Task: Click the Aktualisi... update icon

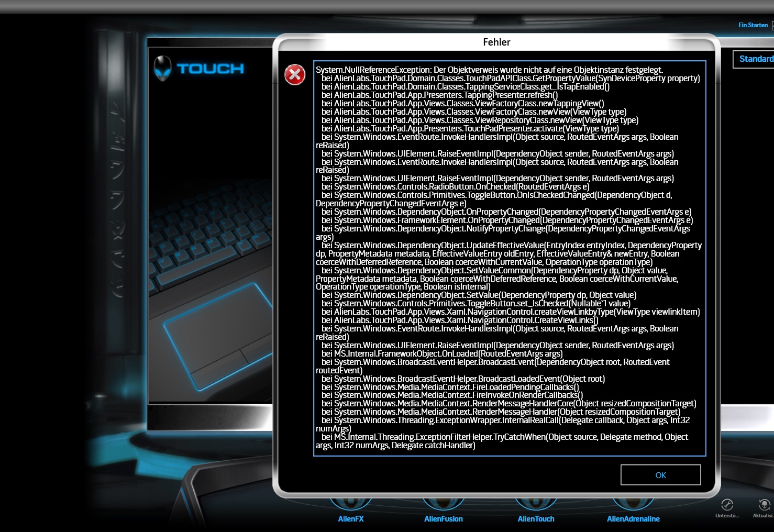Action: tap(764, 505)
